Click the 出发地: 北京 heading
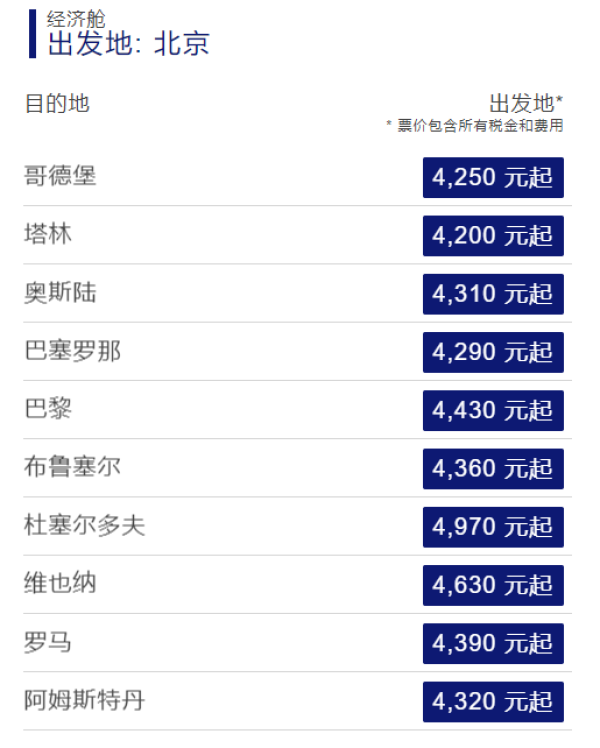Screen dimensions: 600x748 tap(129, 43)
